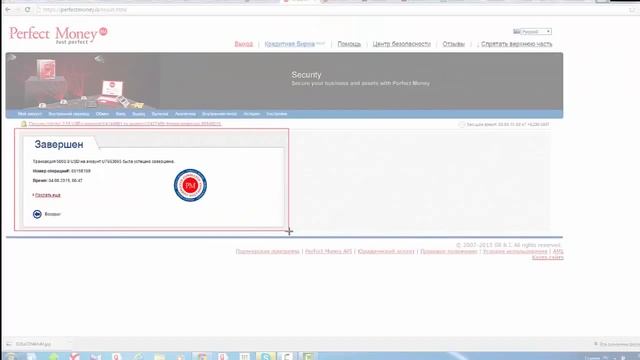Open the Кредитная Биржа link
The height and width of the screenshot is (360, 640).
pyautogui.click(x=290, y=44)
